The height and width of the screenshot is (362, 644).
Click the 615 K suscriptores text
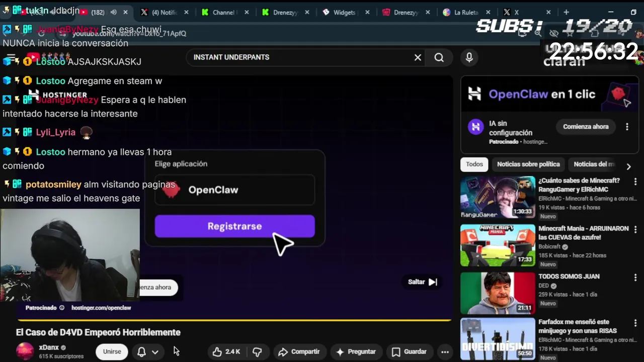coord(61,356)
